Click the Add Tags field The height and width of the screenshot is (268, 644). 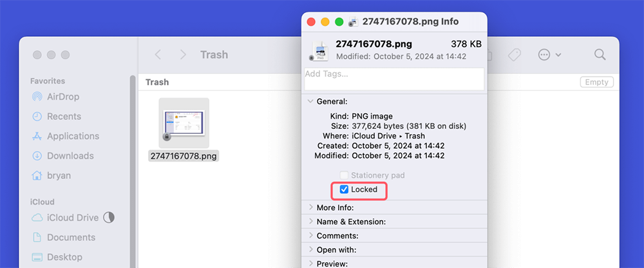point(394,79)
